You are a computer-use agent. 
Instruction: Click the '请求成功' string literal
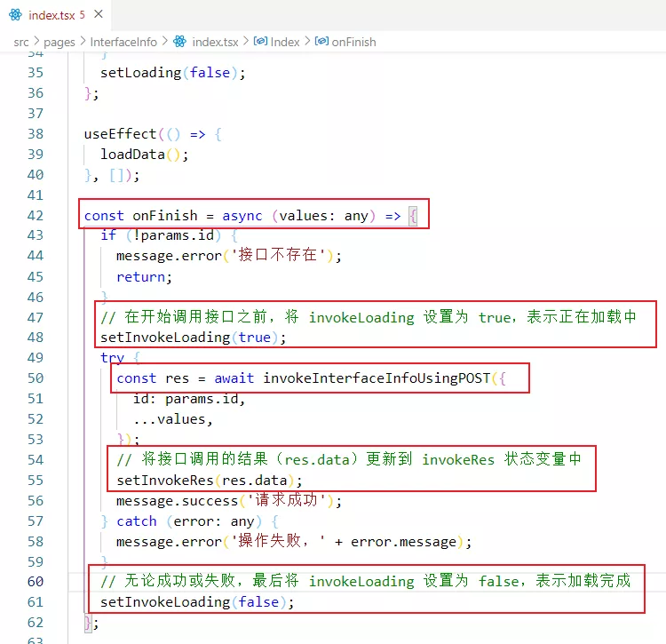(x=286, y=500)
